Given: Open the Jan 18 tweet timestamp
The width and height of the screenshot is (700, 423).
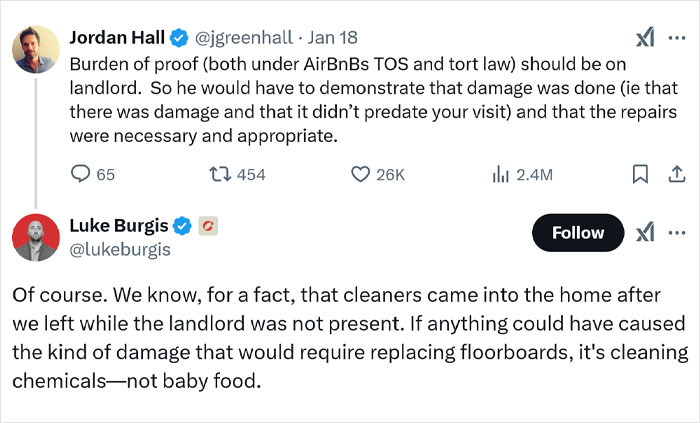Looking at the screenshot, I should (333, 38).
